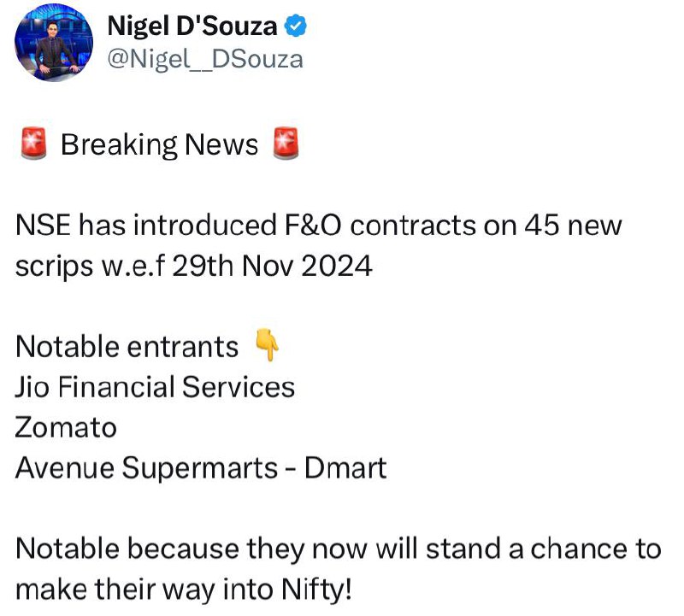Click the siren emoji before Breaking News

pyautogui.click(x=33, y=144)
